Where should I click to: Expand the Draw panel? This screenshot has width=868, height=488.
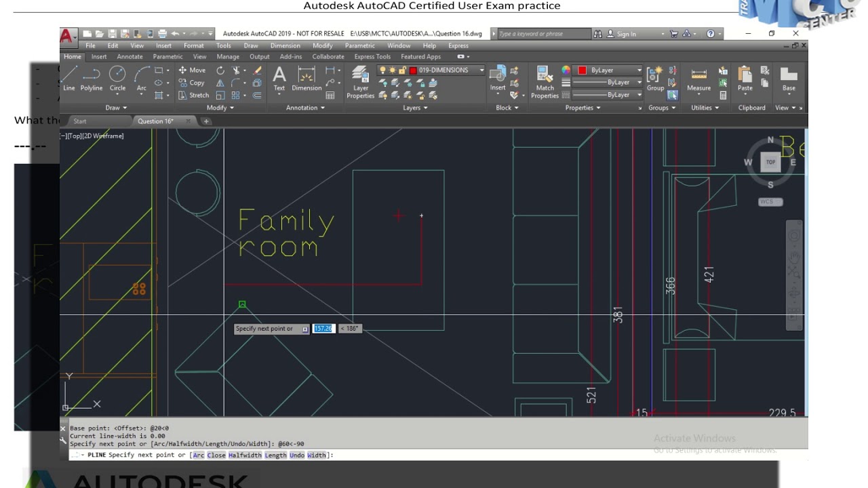click(x=116, y=108)
